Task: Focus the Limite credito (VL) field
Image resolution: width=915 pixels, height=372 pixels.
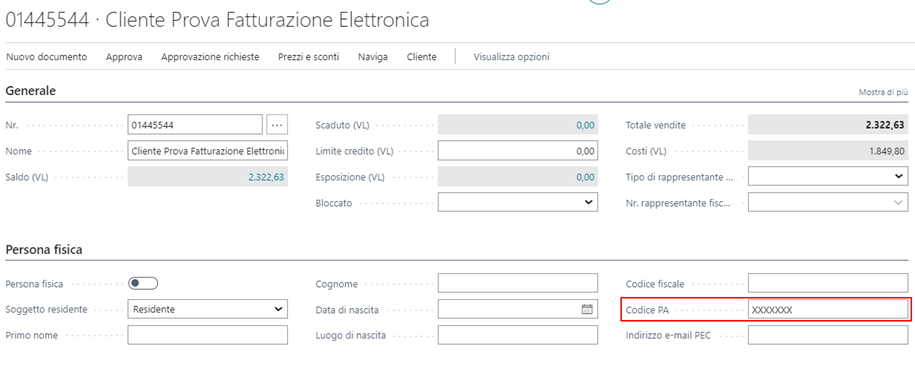Action: coord(518,151)
